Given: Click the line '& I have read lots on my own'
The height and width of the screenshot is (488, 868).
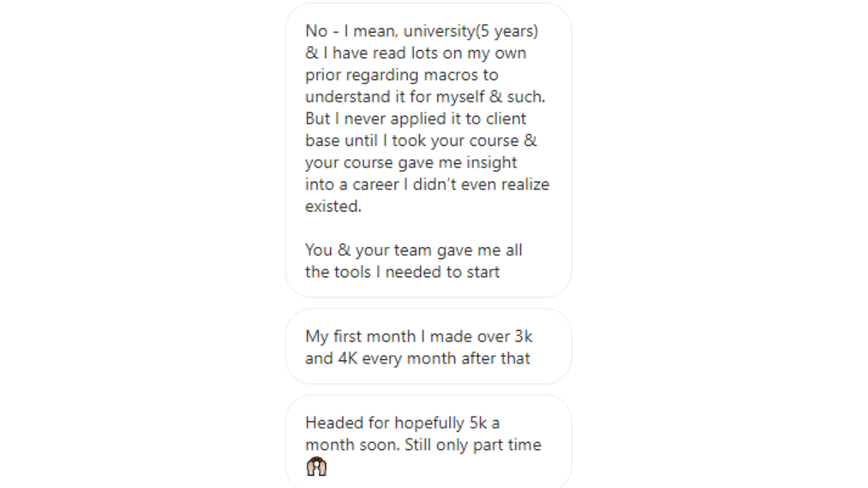Looking at the screenshot, I should click(x=415, y=53).
